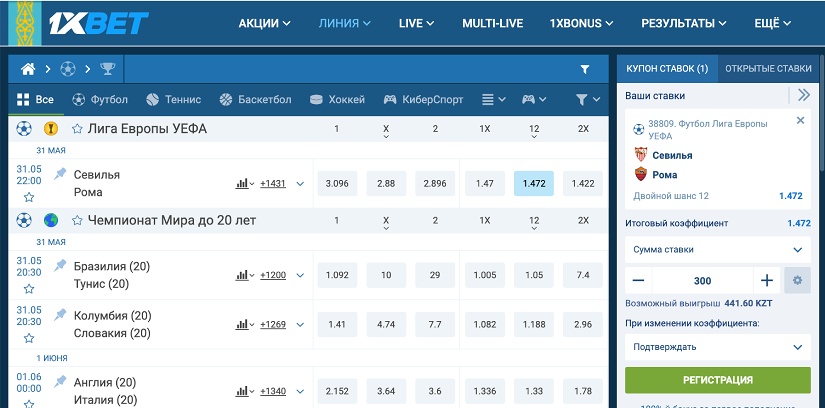The width and height of the screenshot is (825, 408).
Task: Open the gamepad games dropdown
Action: (534, 99)
